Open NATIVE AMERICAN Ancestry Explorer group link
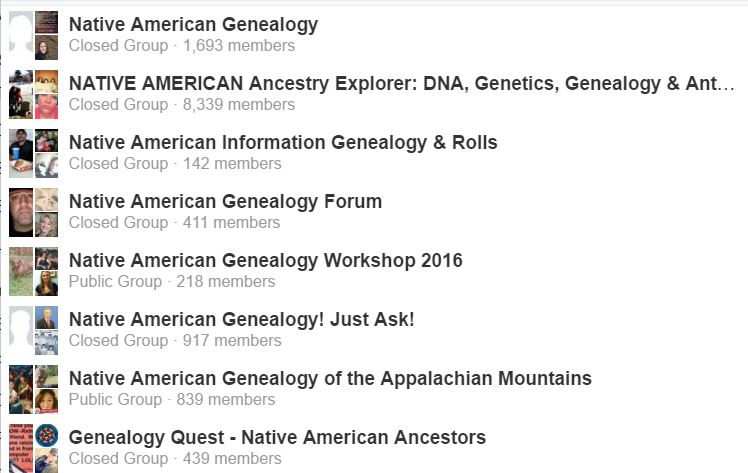 pos(400,84)
